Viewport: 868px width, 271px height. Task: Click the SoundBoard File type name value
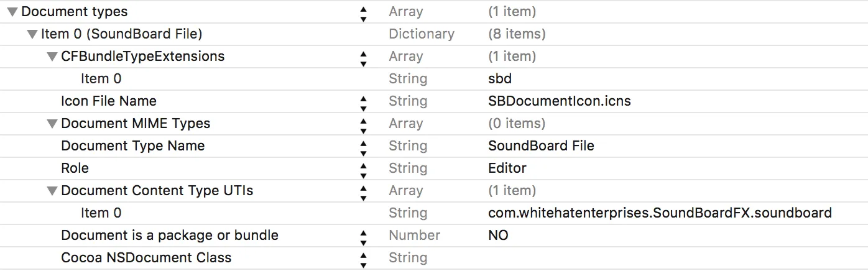coord(541,146)
